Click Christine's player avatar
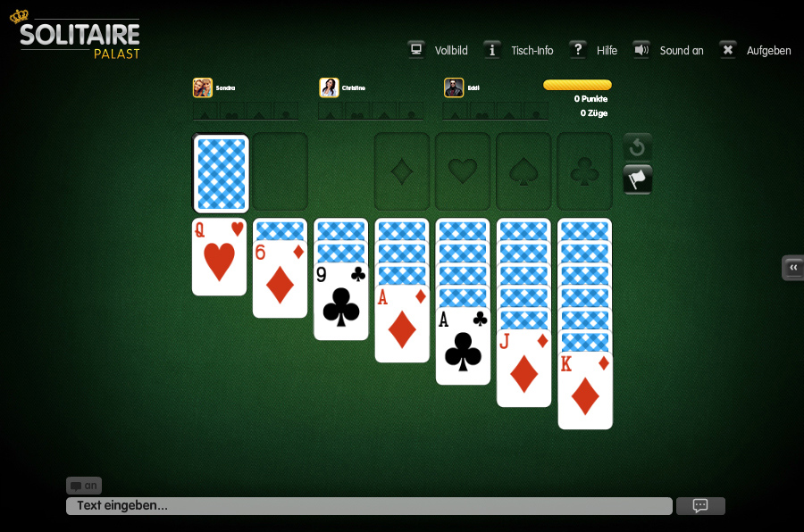The width and height of the screenshot is (804, 532). pyautogui.click(x=329, y=87)
